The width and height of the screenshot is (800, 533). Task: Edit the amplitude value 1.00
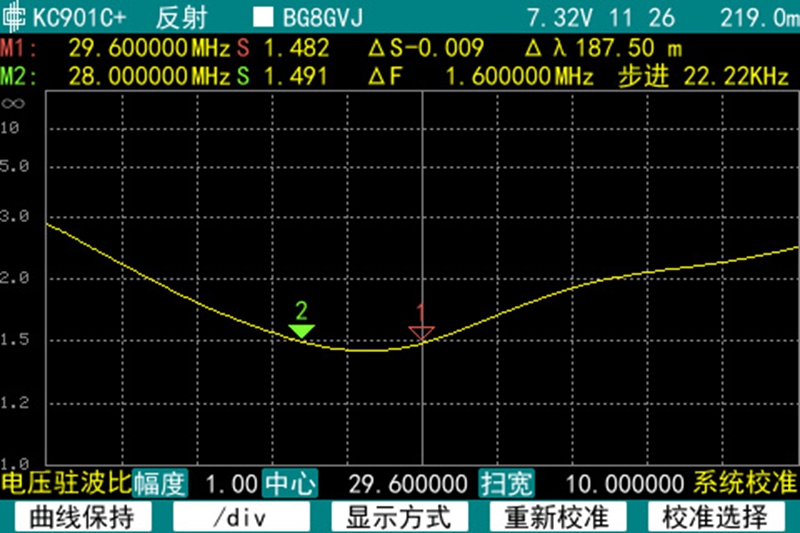(226, 484)
